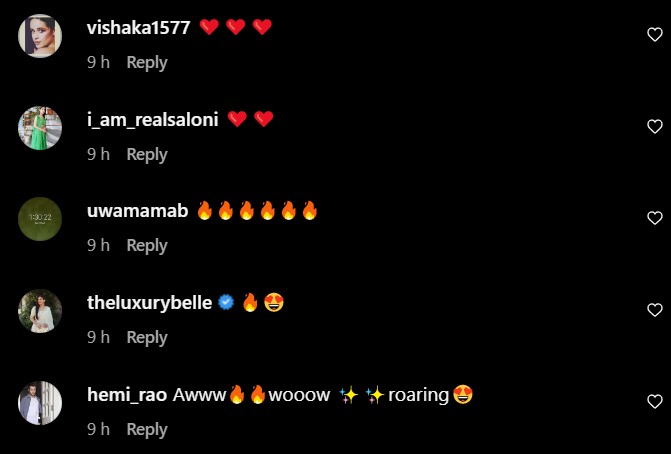This screenshot has width=671, height=454.
Task: Open hemi_rao's profile picture
Action: click(40, 403)
